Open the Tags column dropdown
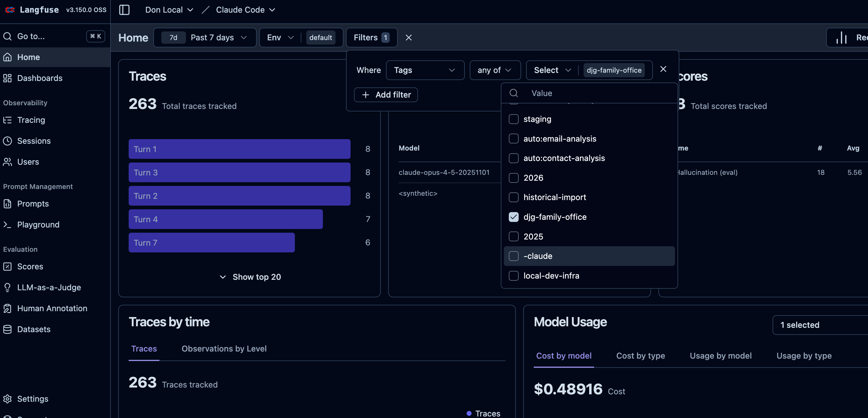Viewport: 868px width, 418px height. point(424,70)
